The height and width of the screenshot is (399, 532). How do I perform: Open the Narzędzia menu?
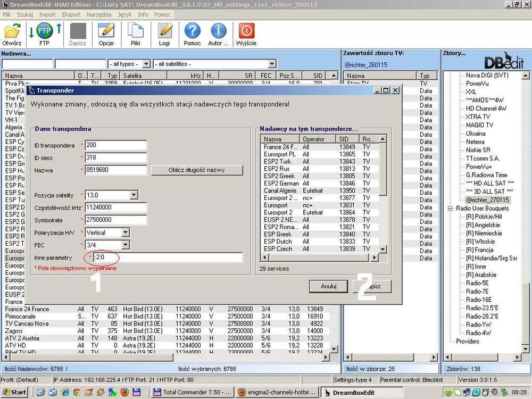coord(99,15)
